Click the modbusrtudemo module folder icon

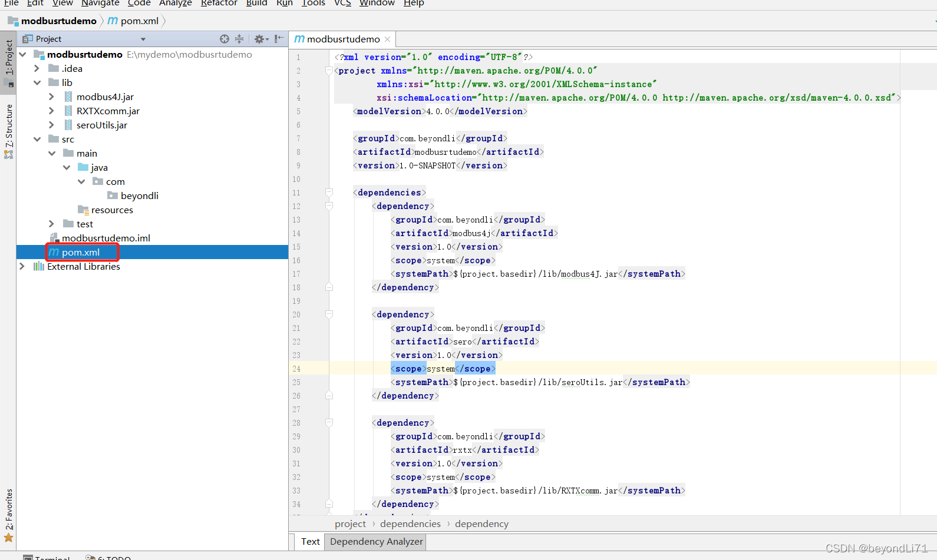pyautogui.click(x=39, y=54)
